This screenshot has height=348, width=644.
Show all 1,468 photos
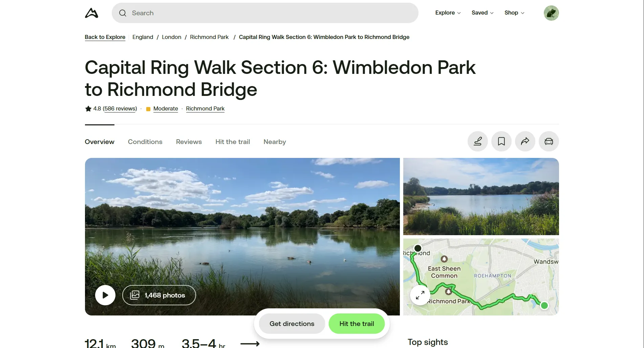coord(159,295)
